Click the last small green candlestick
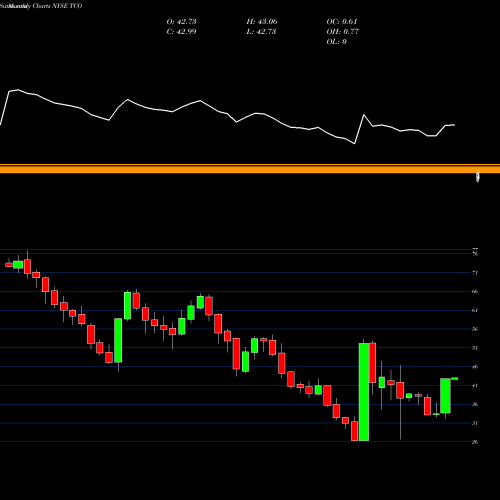Viewport: 500px width, 500px height. tap(454, 379)
